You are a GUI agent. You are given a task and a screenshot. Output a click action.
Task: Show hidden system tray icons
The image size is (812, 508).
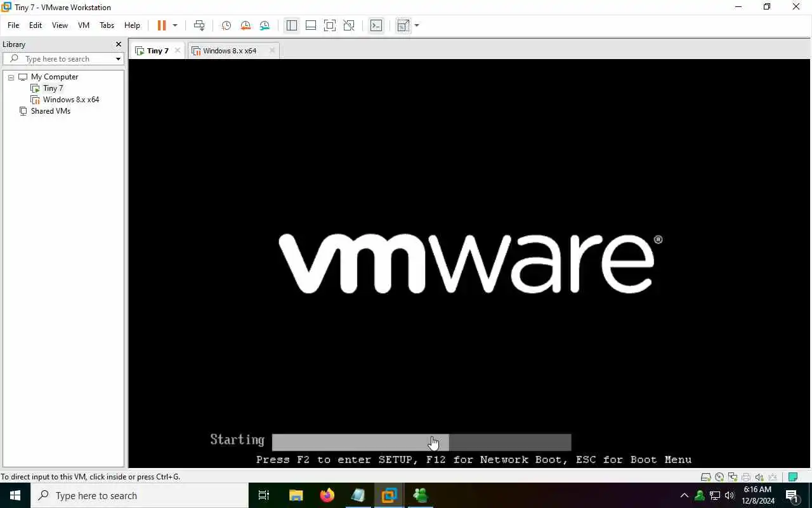[684, 495]
